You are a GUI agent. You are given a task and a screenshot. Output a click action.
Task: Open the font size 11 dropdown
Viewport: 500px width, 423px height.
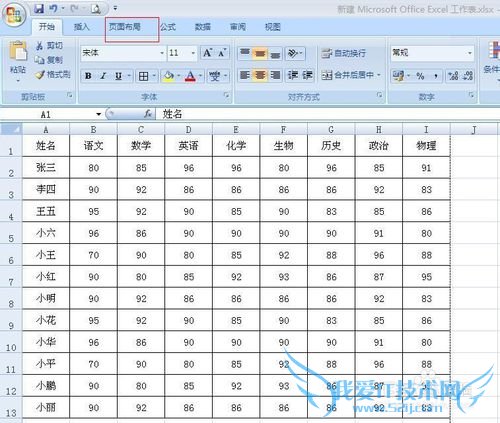click(193, 53)
